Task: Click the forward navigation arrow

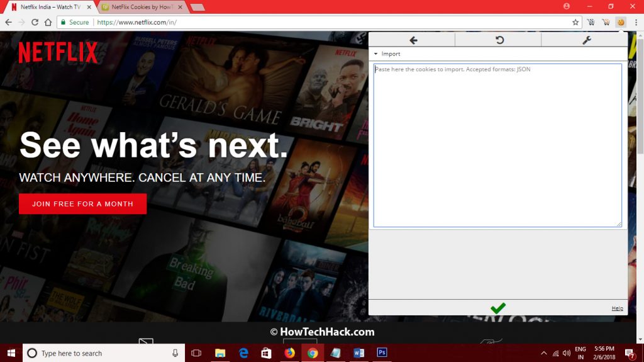Action: click(22, 22)
